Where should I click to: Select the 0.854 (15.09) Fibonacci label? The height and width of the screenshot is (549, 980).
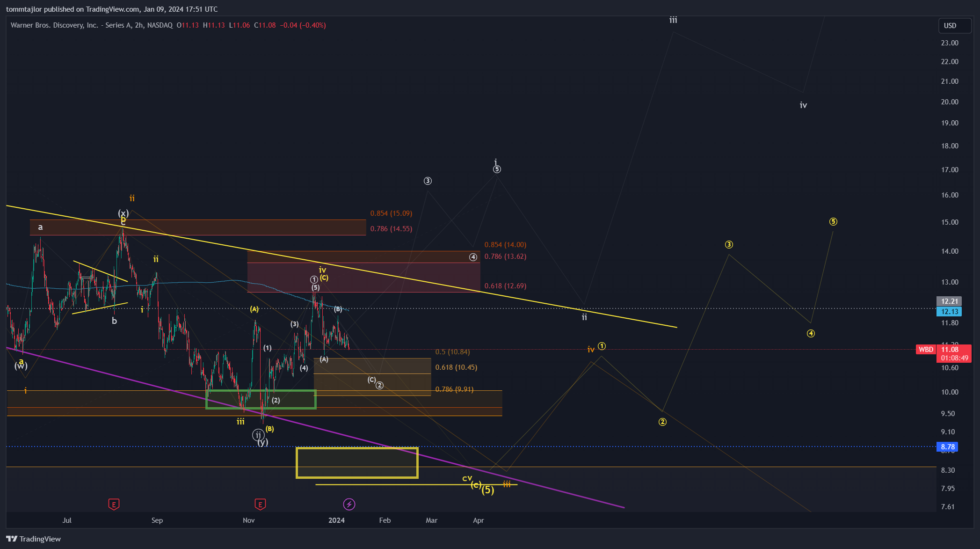(x=391, y=213)
